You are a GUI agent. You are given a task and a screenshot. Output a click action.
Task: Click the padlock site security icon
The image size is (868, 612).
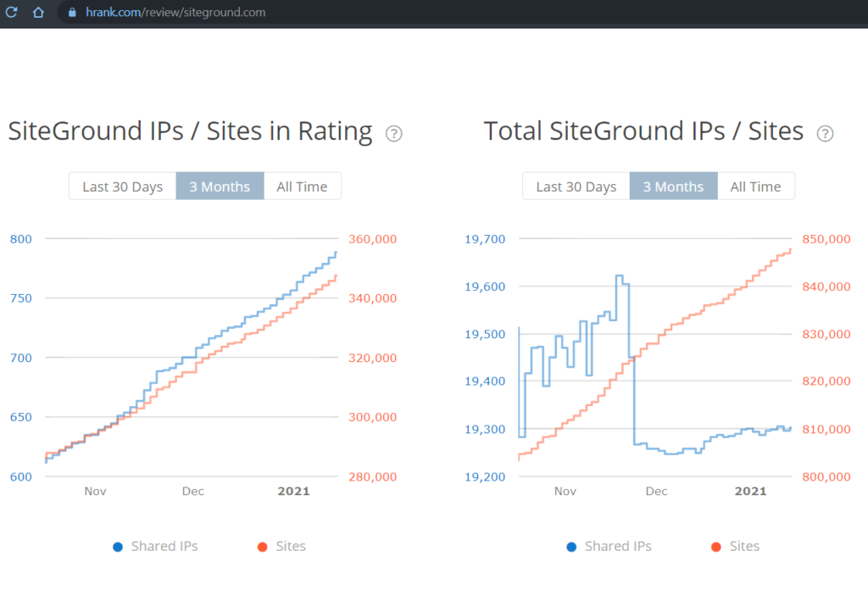click(72, 13)
